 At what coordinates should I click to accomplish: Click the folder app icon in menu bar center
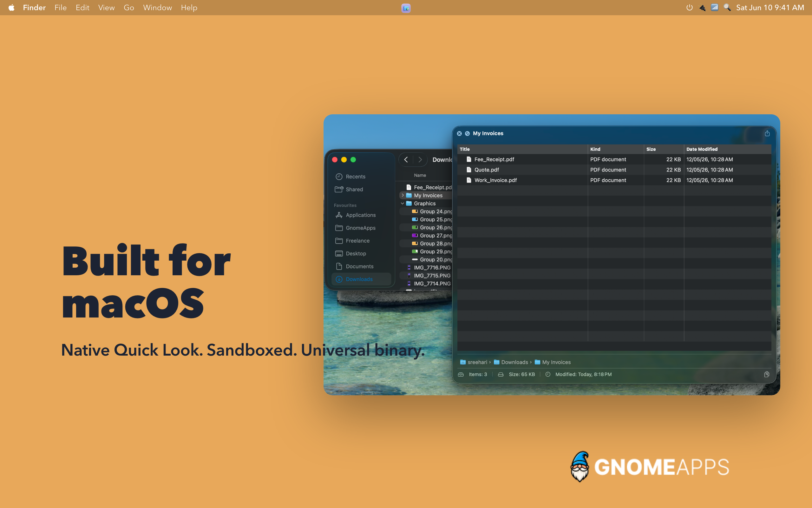tap(406, 8)
